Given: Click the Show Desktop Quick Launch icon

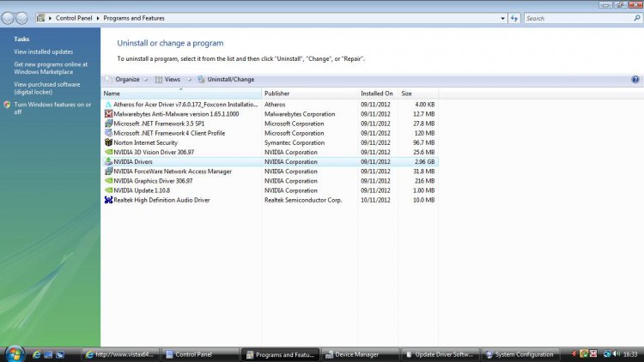Looking at the screenshot, I should pos(48,354).
